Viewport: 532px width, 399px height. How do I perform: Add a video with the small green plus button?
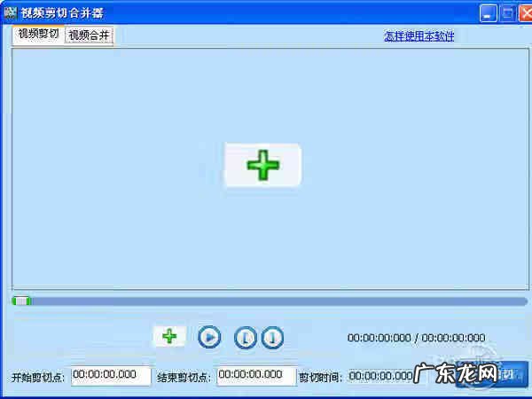coord(169,336)
